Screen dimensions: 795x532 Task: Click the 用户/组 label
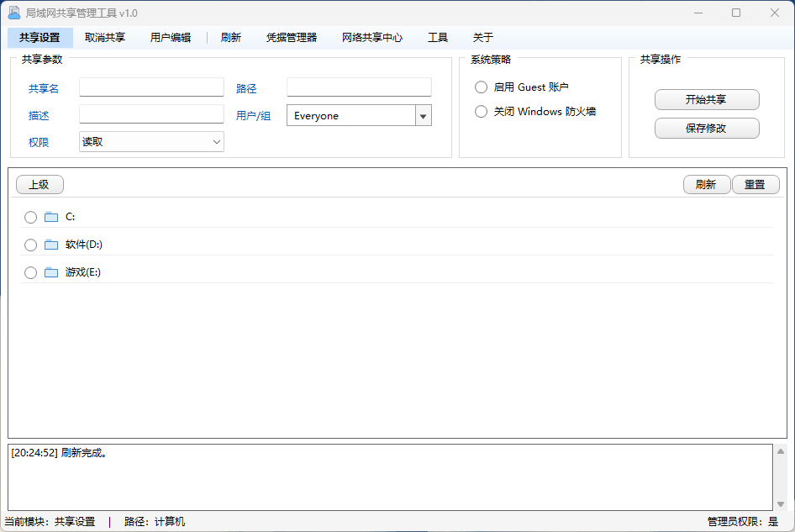coord(254,116)
